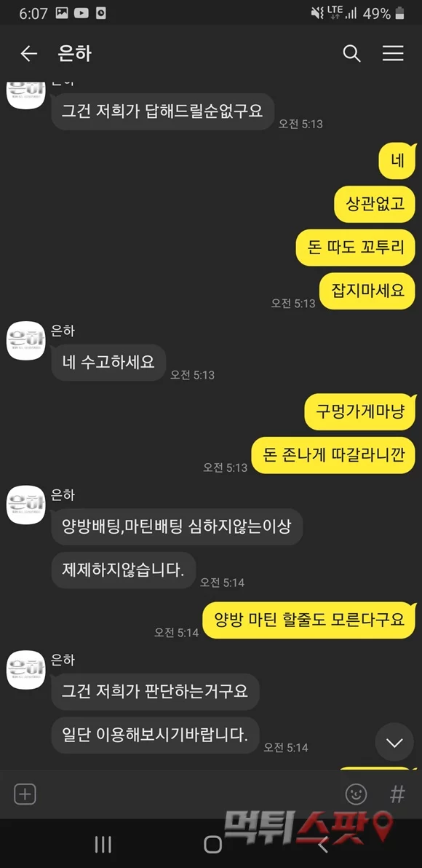The image size is (422, 868).
Task: Open the emoticon smiley picker
Action: coord(357,794)
